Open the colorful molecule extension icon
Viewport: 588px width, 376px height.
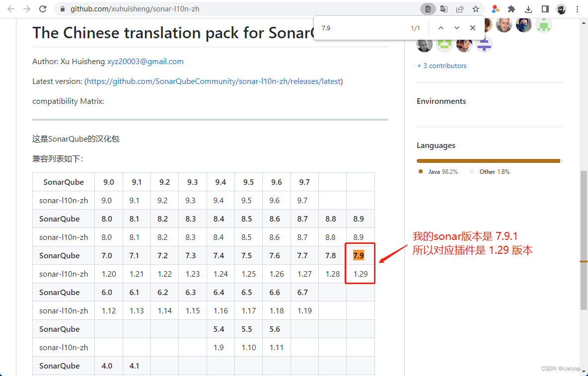coord(495,9)
